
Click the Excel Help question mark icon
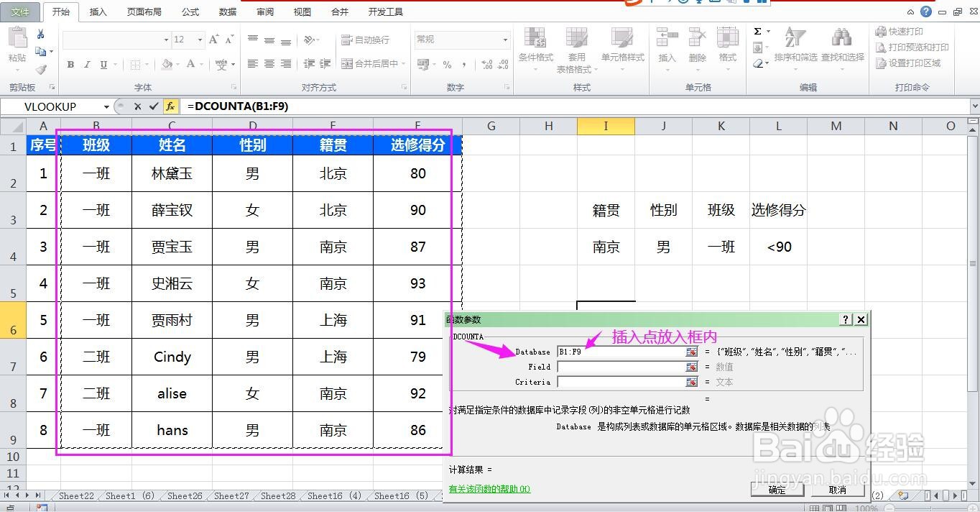925,12
